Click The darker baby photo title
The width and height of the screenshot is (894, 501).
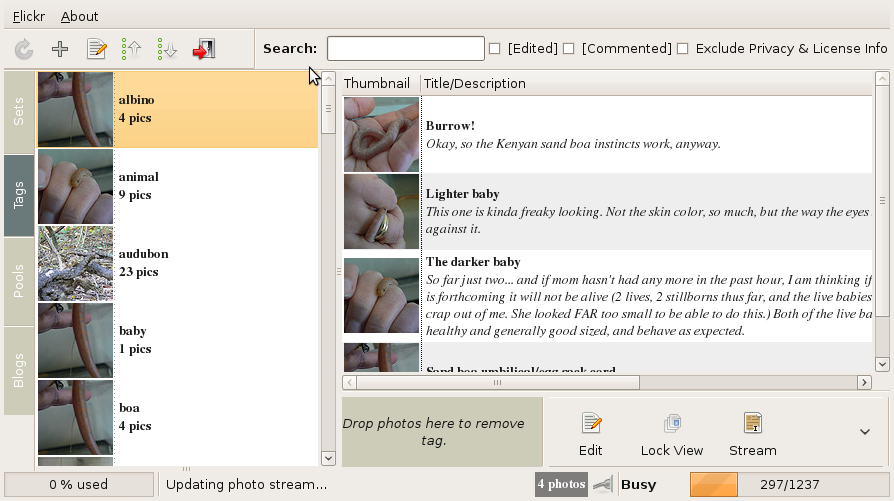(x=473, y=262)
